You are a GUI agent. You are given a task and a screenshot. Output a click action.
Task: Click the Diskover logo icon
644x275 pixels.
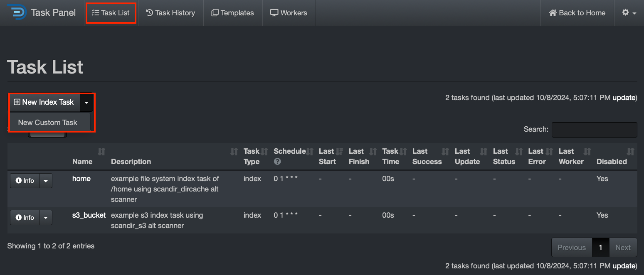point(17,12)
